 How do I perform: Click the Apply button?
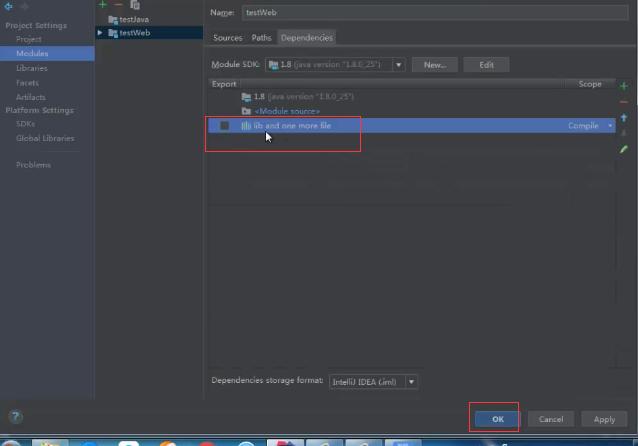coord(604,419)
